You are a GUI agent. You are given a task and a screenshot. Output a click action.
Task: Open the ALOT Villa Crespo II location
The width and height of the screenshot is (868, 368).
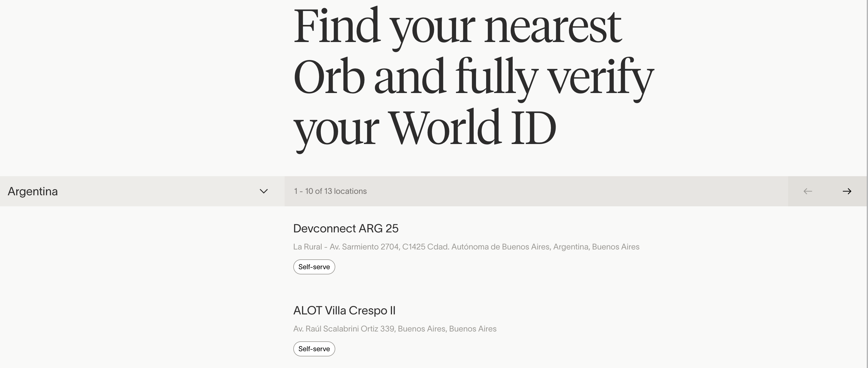[344, 310]
